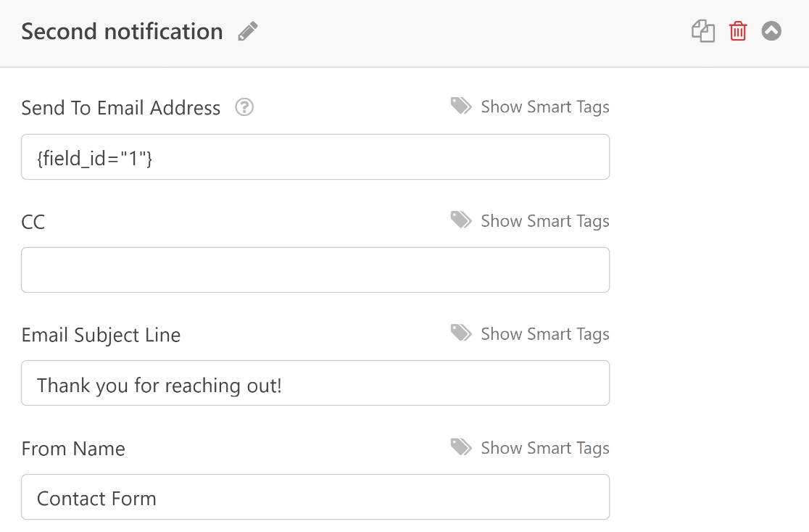This screenshot has height=532, width=809.
Task: Show Smart Tags text for From Name
Action: click(x=545, y=448)
